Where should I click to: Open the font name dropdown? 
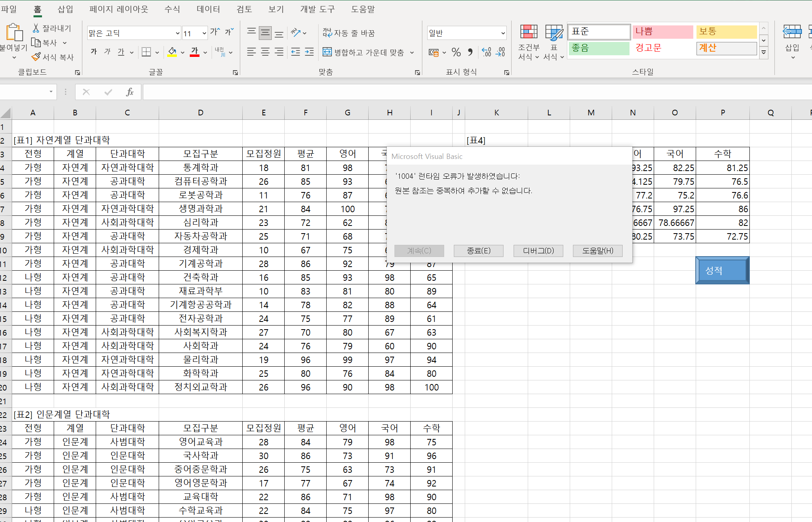click(177, 33)
